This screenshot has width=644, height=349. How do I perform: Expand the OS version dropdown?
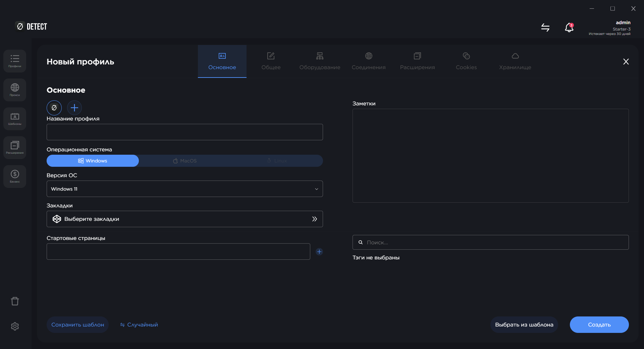pos(184,189)
